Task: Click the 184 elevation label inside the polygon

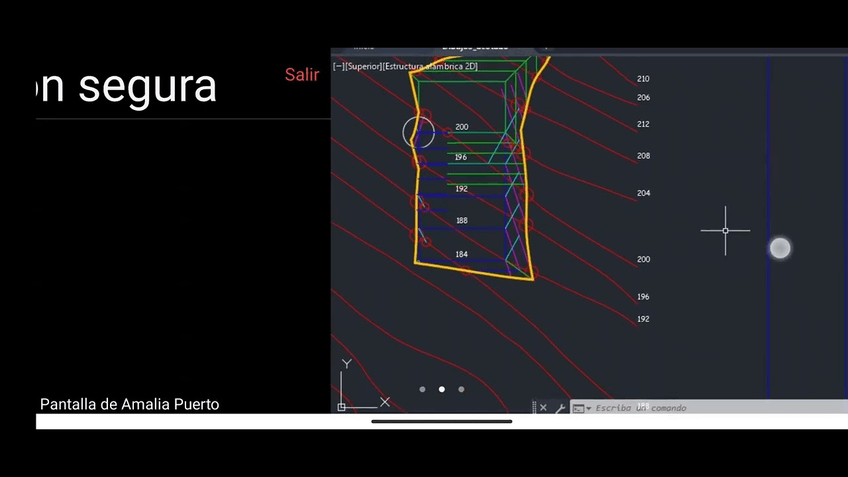Action: (461, 255)
